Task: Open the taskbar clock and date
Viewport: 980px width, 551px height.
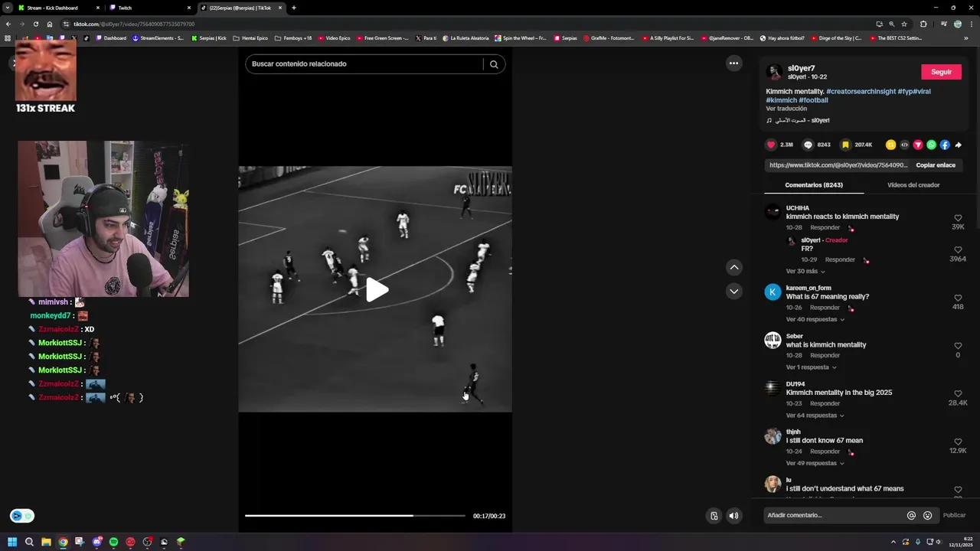Action: point(962,542)
